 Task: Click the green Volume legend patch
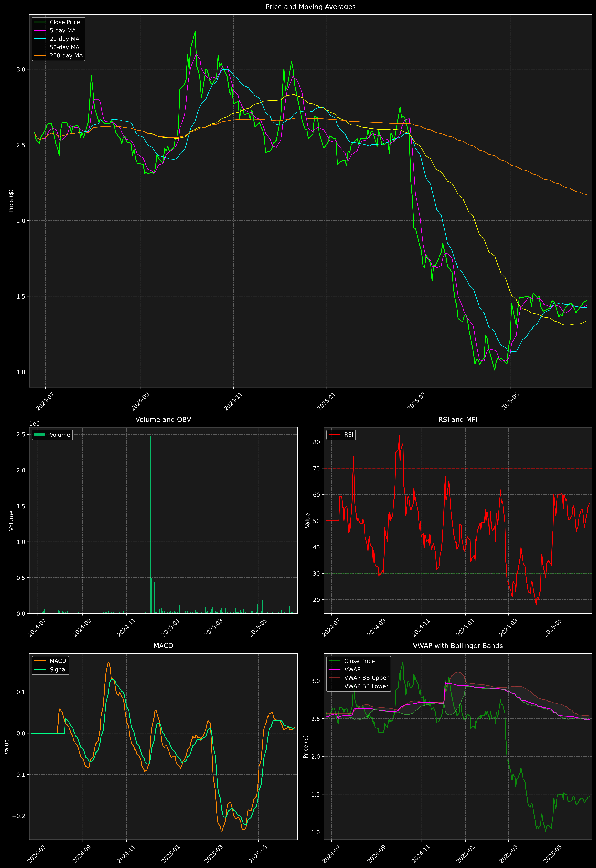(x=40, y=435)
